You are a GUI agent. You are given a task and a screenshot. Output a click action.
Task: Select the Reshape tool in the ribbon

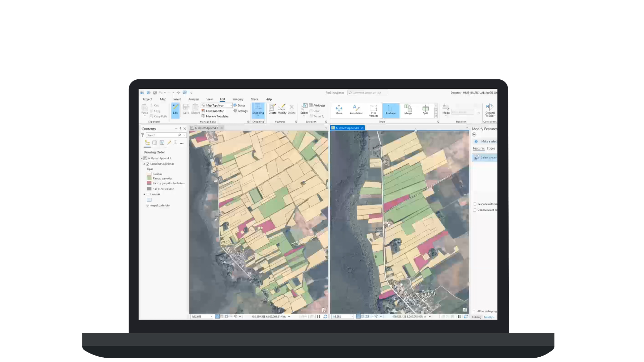point(390,110)
